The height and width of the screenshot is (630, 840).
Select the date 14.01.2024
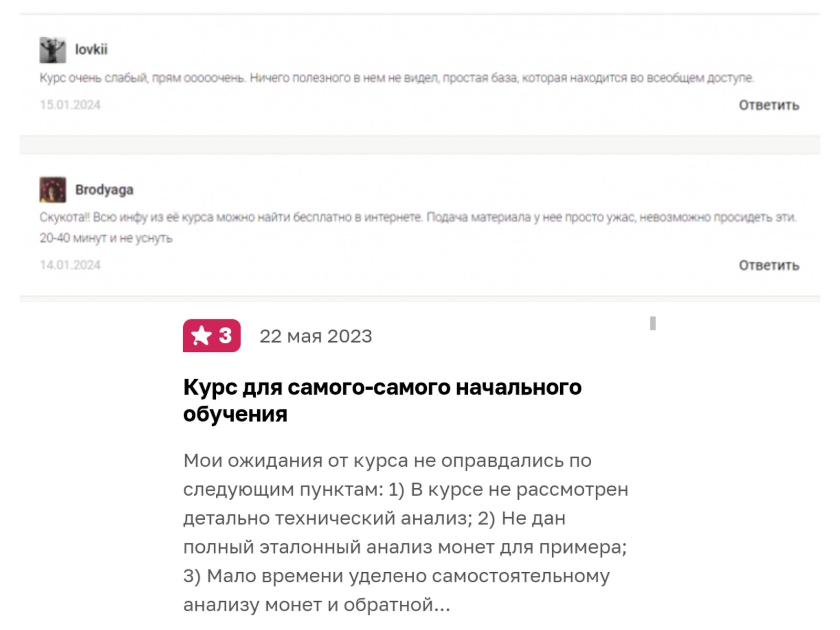(70, 265)
